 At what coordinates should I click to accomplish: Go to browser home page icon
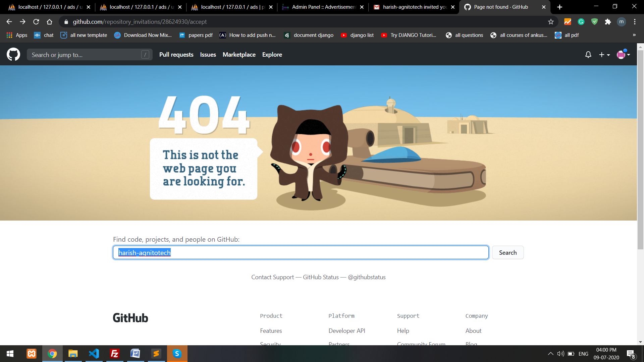49,22
